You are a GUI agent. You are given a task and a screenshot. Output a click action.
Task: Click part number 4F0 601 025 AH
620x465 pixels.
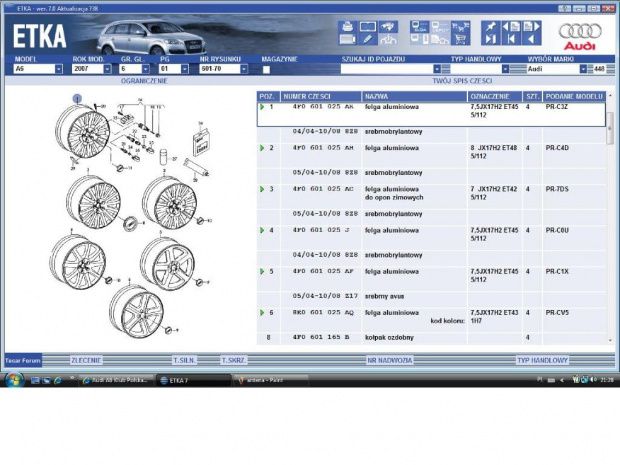[x=323, y=148]
